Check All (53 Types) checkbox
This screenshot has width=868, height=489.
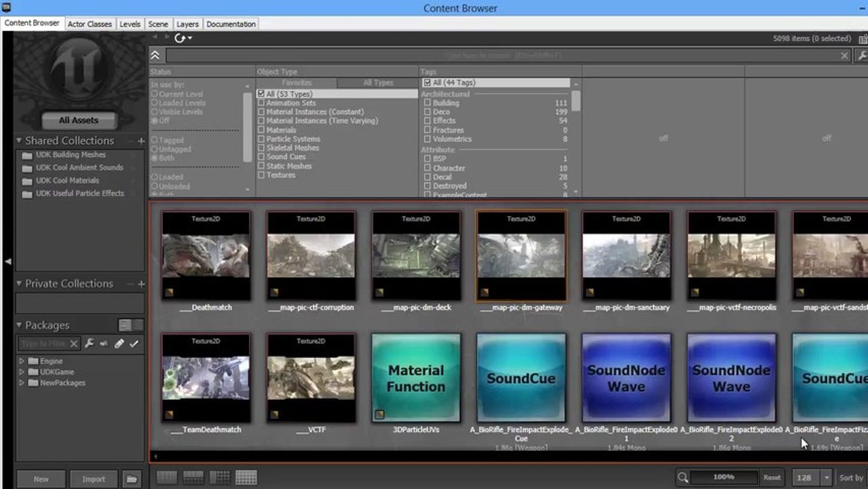261,94
